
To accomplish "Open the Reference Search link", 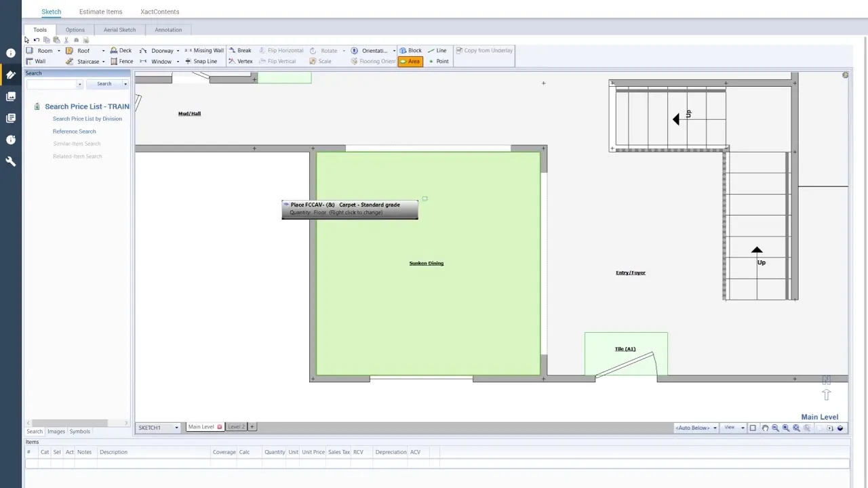I will coord(75,131).
